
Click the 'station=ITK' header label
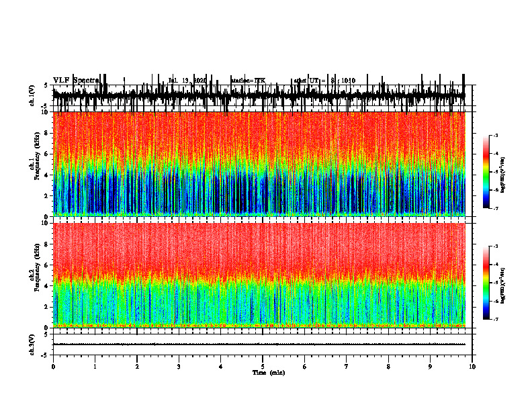pyautogui.click(x=248, y=81)
